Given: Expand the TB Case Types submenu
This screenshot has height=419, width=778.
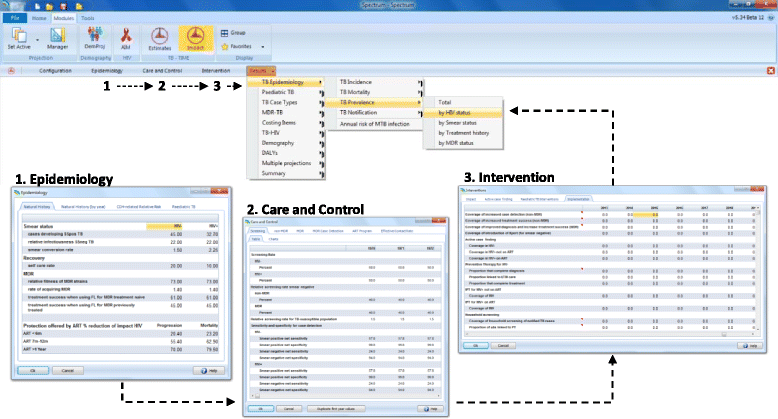Looking at the screenshot, I should [286, 102].
